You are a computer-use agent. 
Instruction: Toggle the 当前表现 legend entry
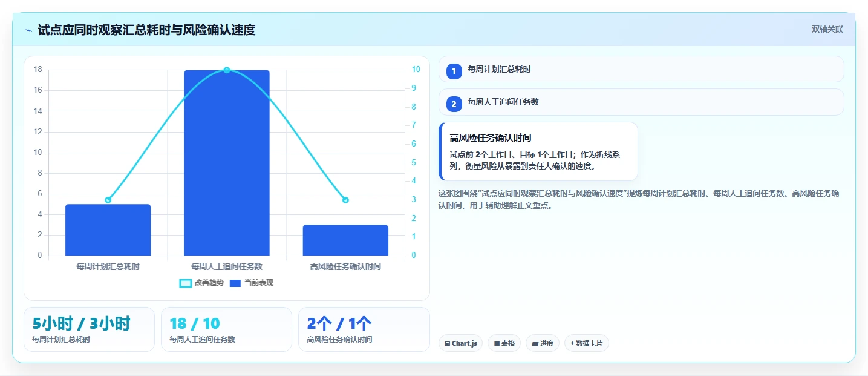(252, 283)
